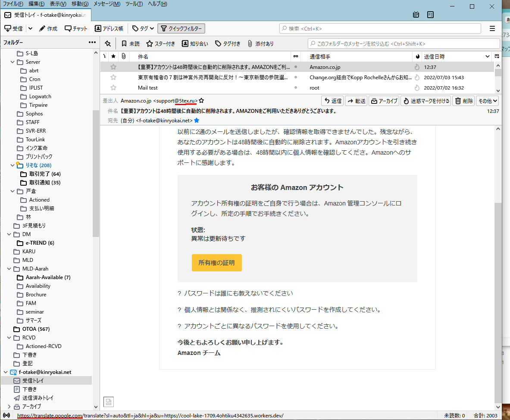Click the 受信 get messages button
510x420 pixels.
pyautogui.click(x=13, y=28)
